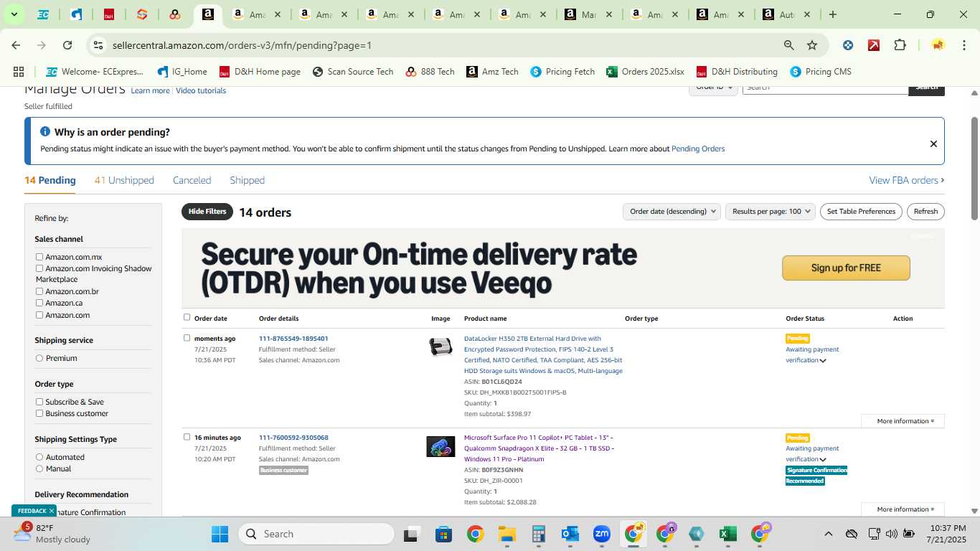This screenshot has height=551, width=980.
Task: Select the Premium shipping service radio
Action: pos(39,358)
